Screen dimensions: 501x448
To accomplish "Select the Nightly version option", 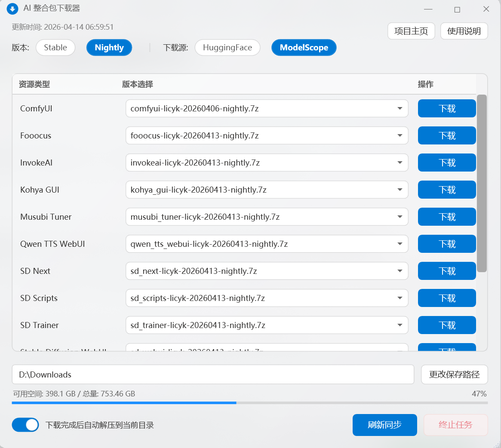I will click(109, 48).
